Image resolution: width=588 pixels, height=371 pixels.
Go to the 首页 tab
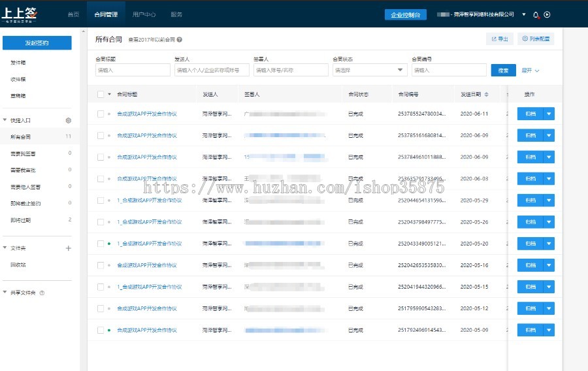coord(73,14)
